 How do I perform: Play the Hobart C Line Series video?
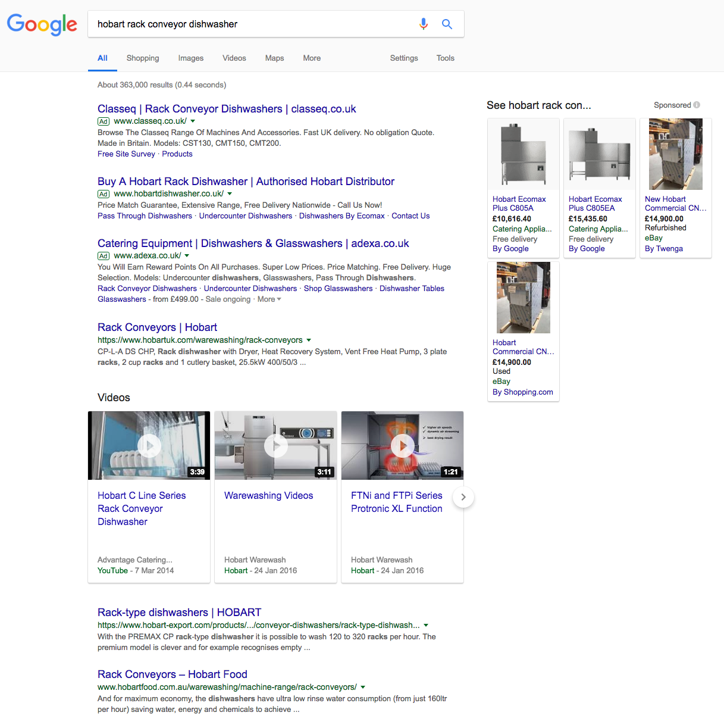point(149,445)
